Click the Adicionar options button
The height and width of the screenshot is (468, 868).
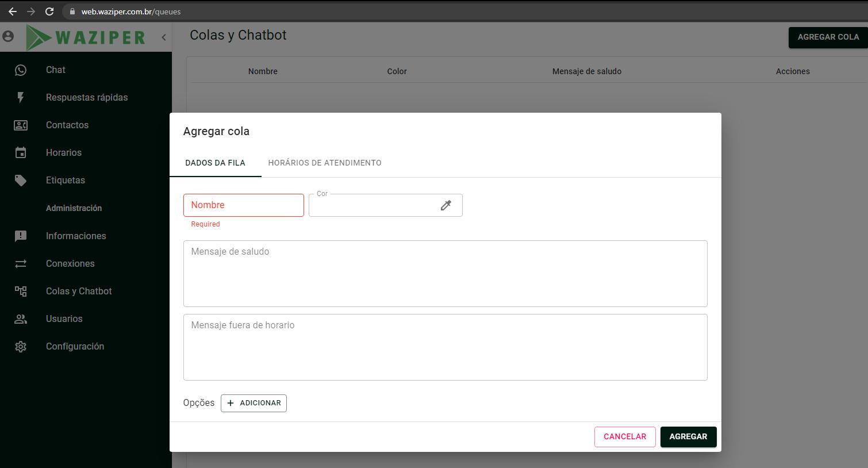pos(254,403)
